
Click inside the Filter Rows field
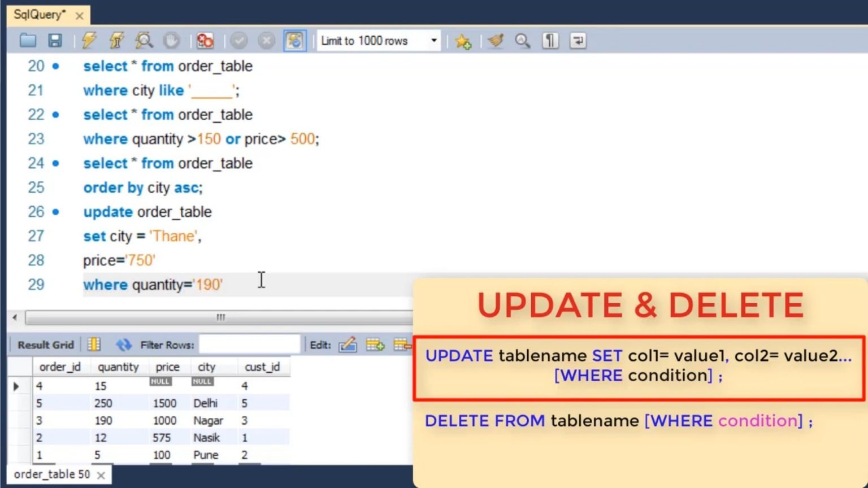pyautogui.click(x=249, y=344)
